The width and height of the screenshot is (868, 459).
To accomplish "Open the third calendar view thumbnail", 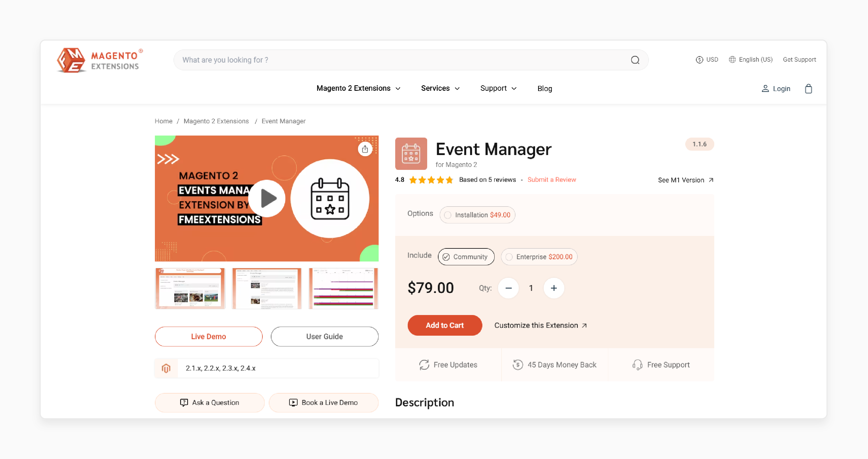I will [343, 289].
